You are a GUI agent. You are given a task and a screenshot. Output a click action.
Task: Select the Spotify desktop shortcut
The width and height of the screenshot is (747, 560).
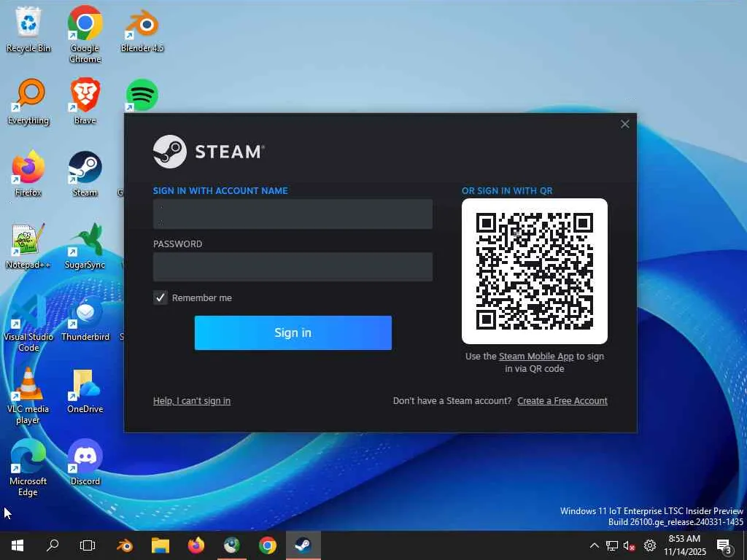tap(142, 96)
